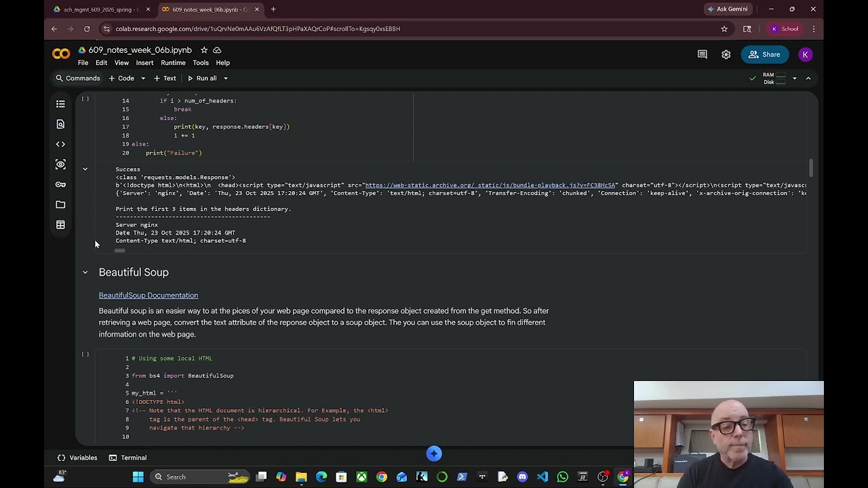The width and height of the screenshot is (868, 488).
Task: Bookmark this page with the star icon
Action: pos(724,28)
